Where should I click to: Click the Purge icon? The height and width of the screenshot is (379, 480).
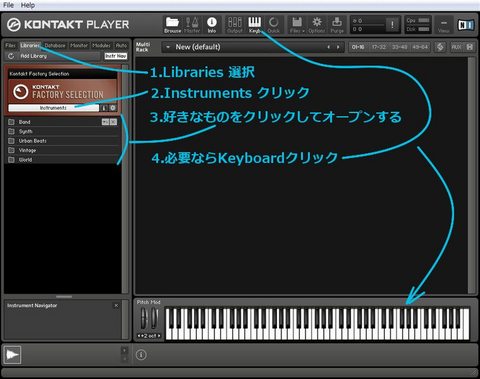(337, 25)
